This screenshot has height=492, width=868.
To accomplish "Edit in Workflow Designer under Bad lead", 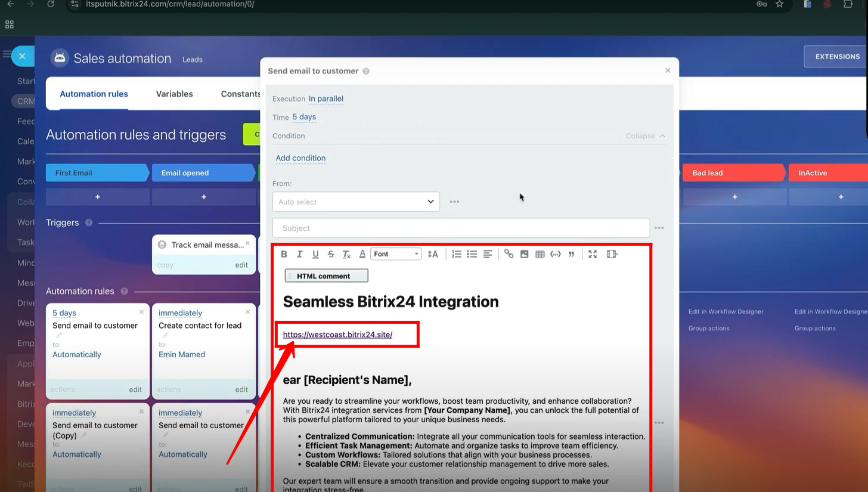I will click(726, 311).
